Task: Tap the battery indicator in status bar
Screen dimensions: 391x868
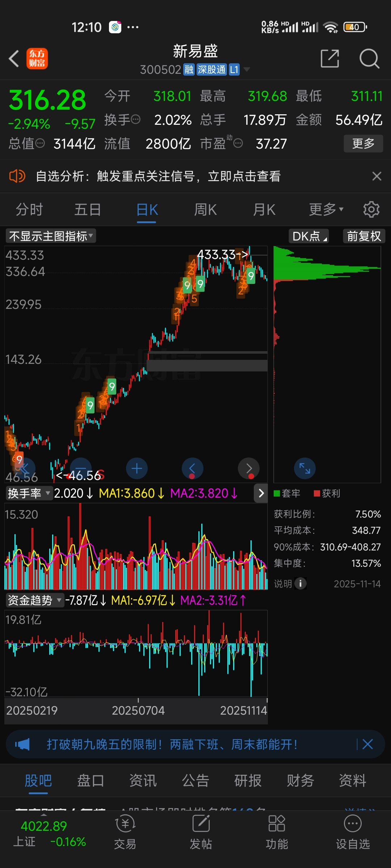Action: (356, 27)
